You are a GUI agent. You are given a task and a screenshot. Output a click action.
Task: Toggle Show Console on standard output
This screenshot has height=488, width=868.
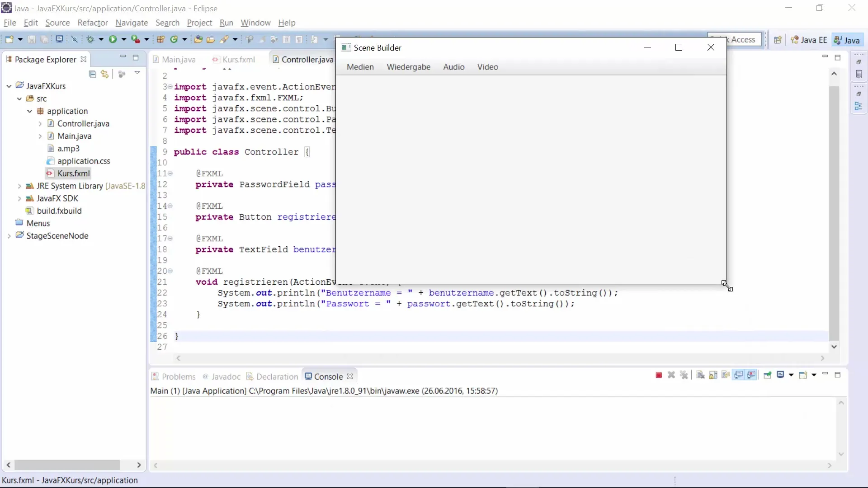click(739, 375)
